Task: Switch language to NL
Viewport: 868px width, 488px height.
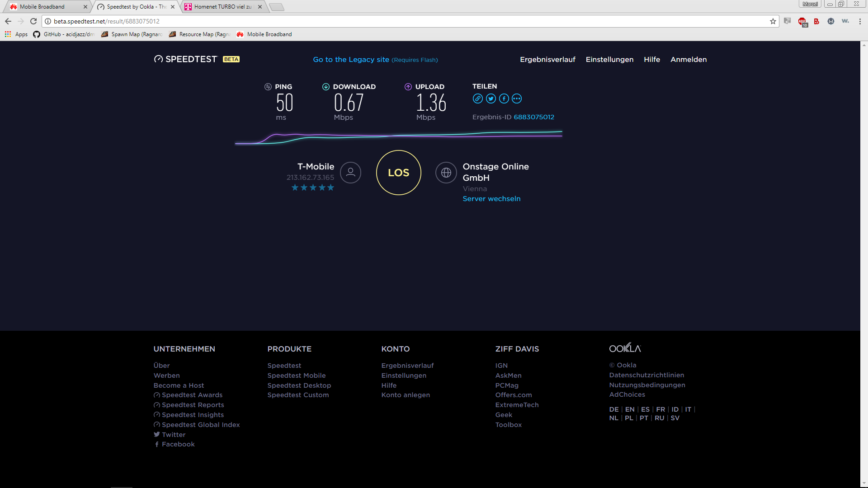Action: 613,418
